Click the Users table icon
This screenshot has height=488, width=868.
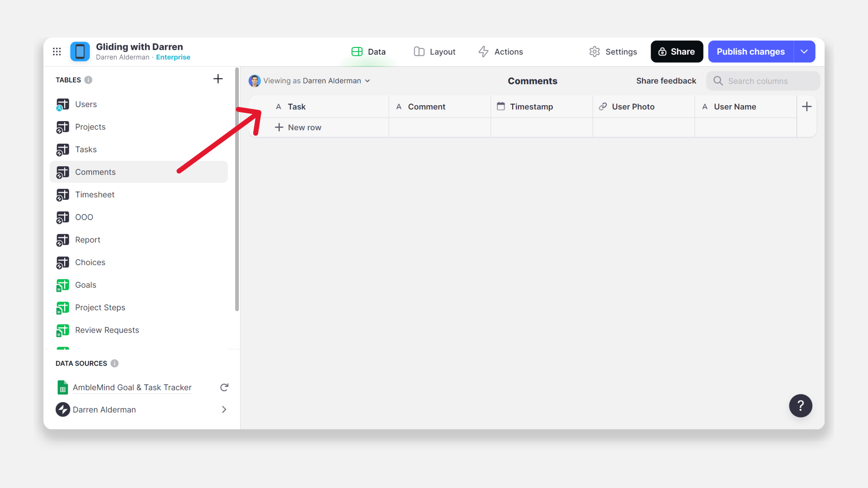click(63, 104)
